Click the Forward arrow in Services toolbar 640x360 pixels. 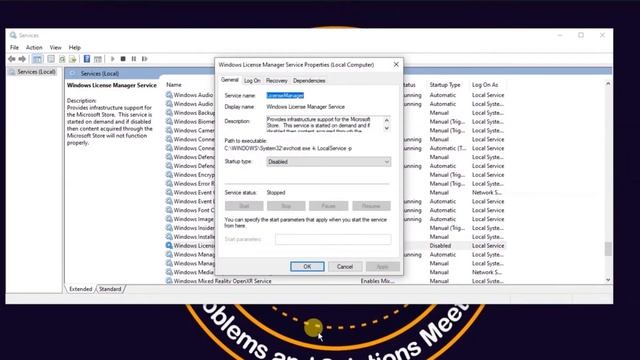click(22, 59)
